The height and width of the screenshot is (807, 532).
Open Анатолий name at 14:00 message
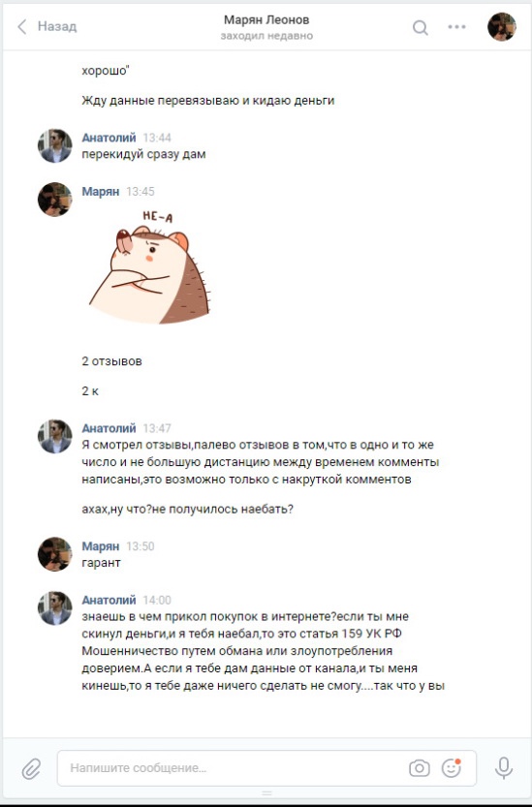pos(109,600)
